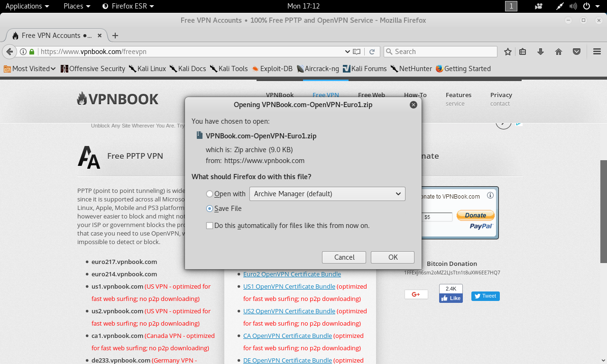Expand the Most Visited bookmarks folder

coord(30,69)
